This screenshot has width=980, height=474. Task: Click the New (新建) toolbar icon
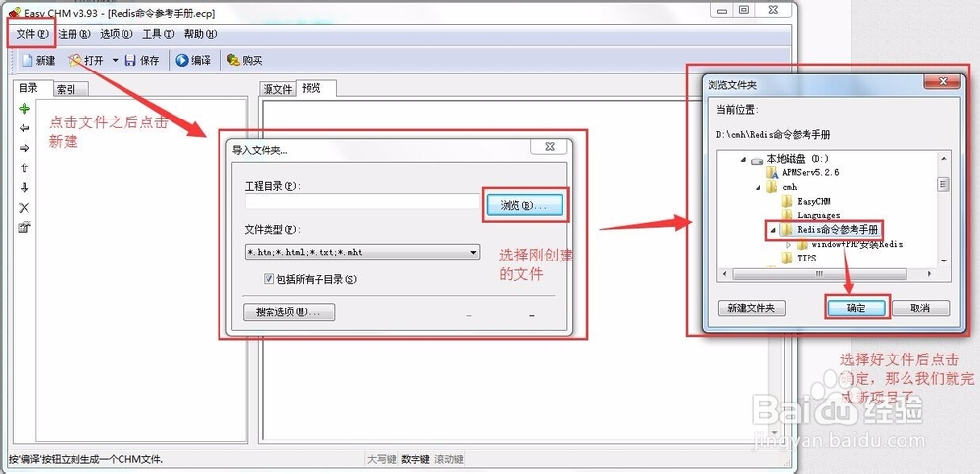click(x=26, y=60)
